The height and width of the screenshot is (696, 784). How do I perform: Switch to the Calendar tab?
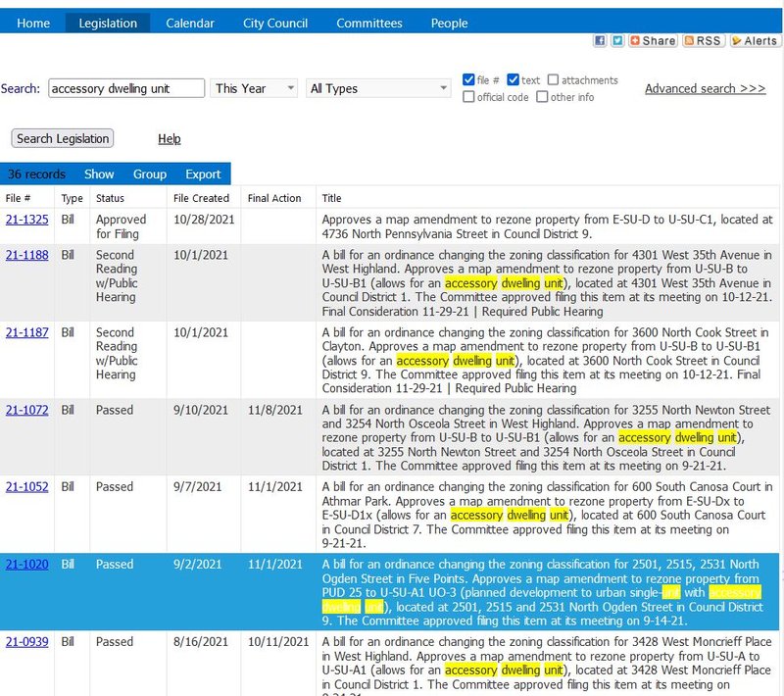click(190, 23)
